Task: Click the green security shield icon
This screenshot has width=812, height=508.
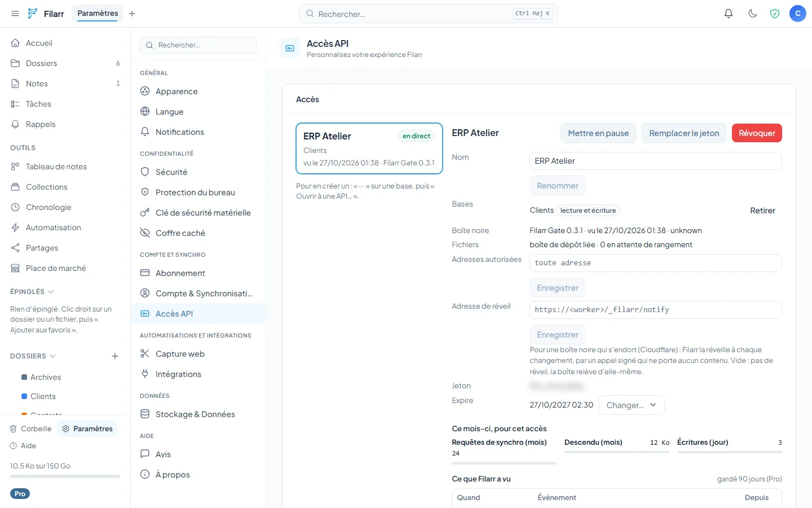Action: tap(775, 14)
